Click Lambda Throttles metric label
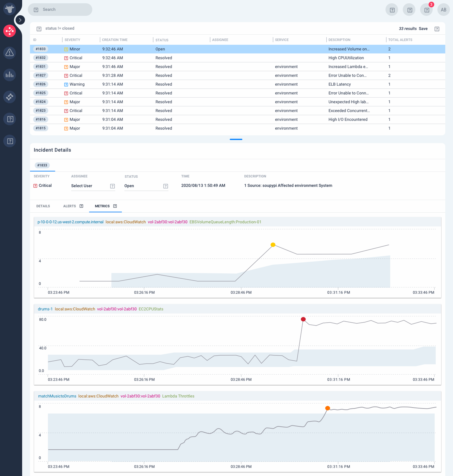453x476 pixels. [178, 396]
